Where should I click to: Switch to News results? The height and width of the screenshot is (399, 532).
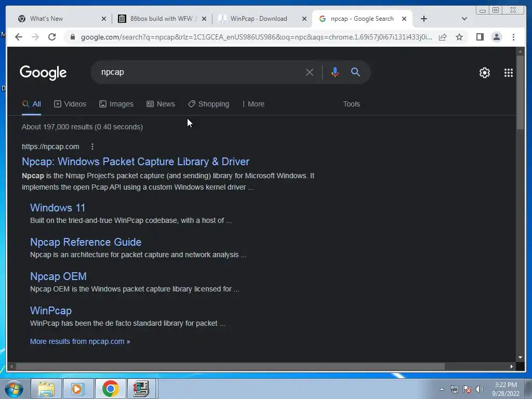(161, 104)
